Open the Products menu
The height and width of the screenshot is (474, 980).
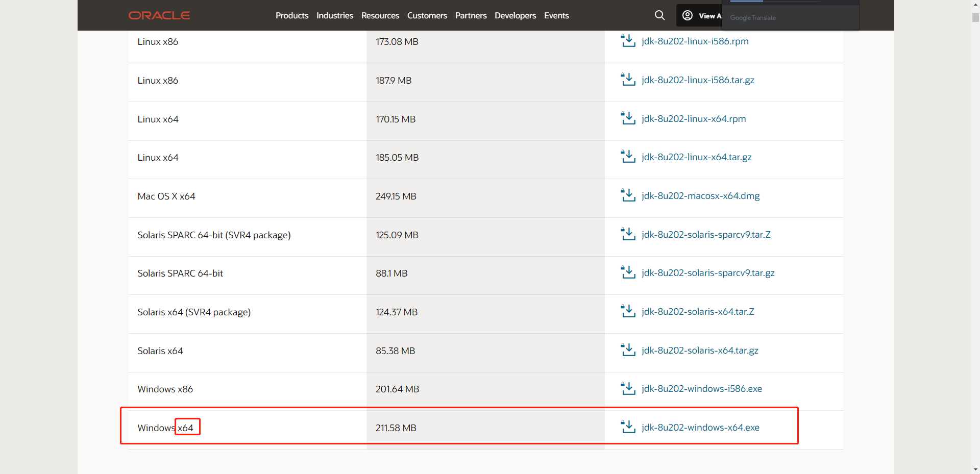[x=292, y=15]
